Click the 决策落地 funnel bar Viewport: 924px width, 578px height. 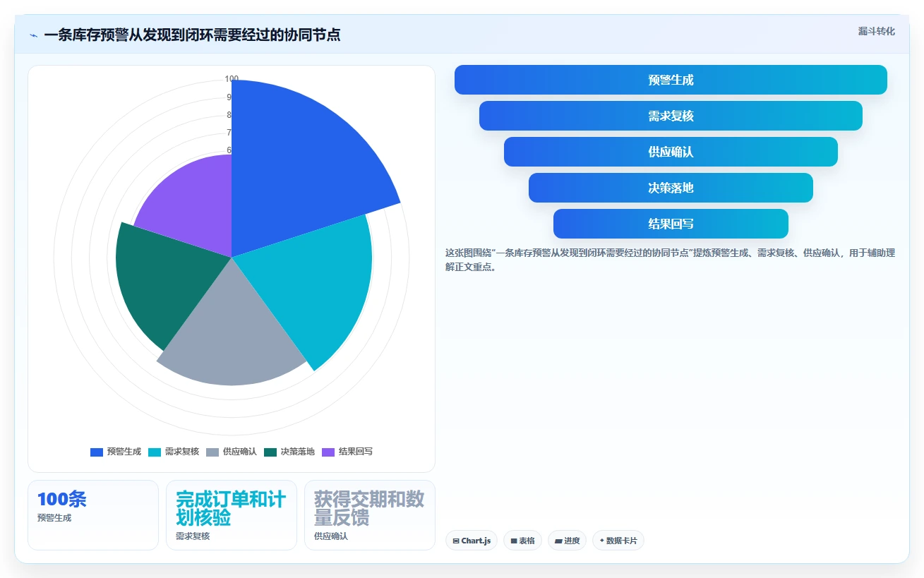[671, 188]
